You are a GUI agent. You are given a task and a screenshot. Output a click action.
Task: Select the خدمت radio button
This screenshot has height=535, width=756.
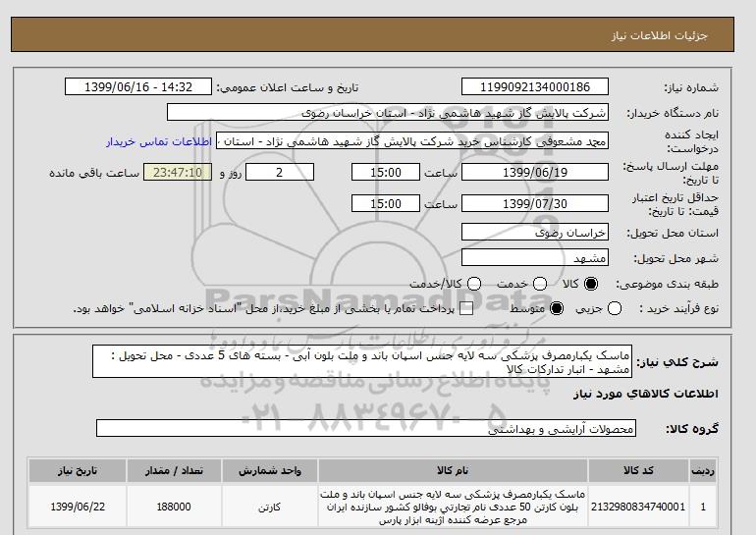click(x=540, y=284)
